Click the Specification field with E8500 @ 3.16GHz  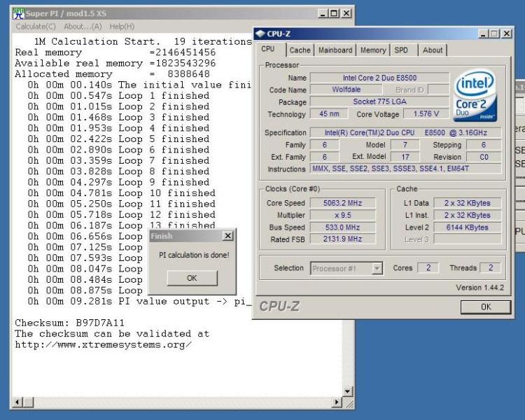coord(405,132)
